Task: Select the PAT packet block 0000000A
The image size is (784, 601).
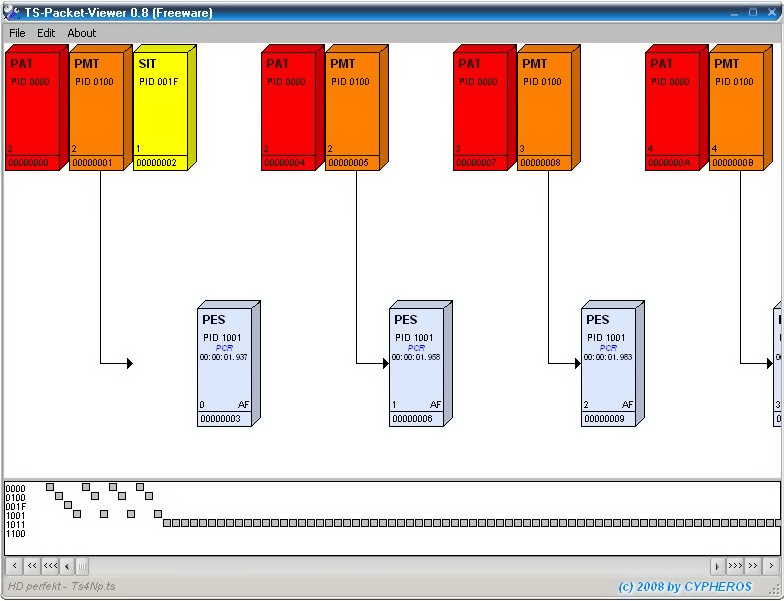Action: pyautogui.click(x=676, y=108)
